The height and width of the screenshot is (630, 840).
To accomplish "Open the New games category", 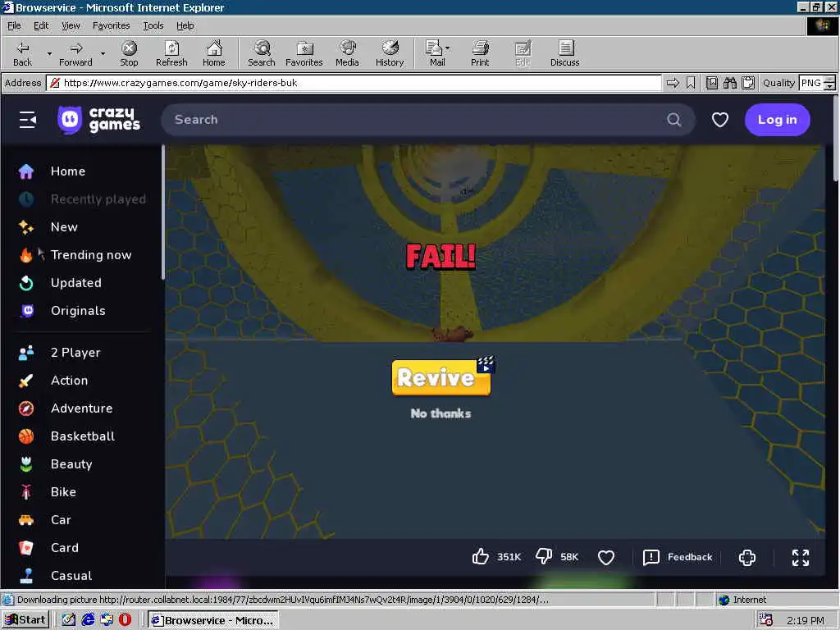I will [64, 226].
